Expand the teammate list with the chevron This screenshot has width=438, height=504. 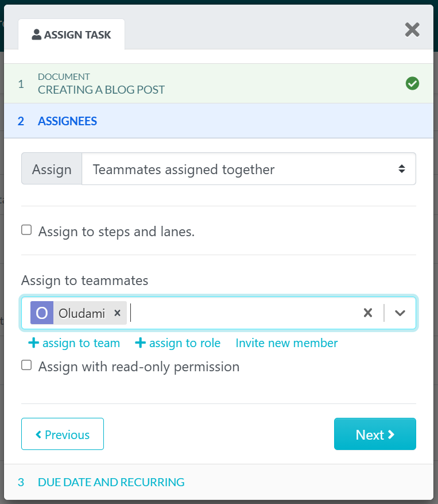(400, 313)
